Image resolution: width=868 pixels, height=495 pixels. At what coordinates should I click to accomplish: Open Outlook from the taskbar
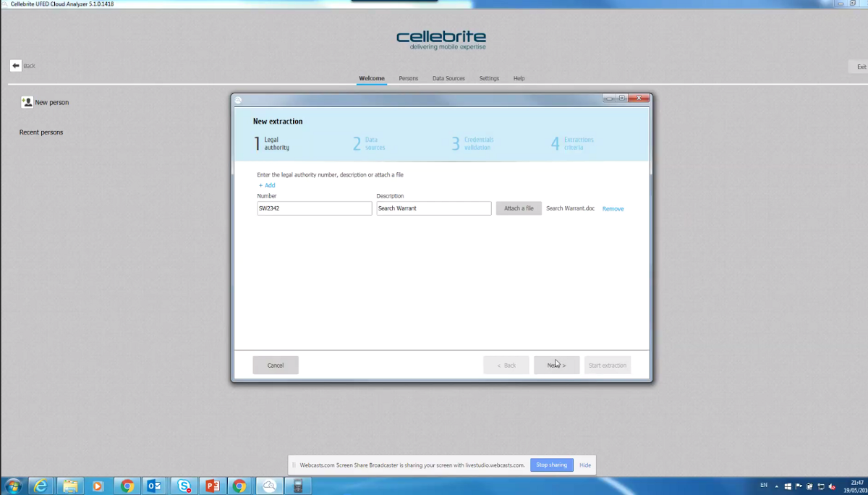(x=154, y=486)
